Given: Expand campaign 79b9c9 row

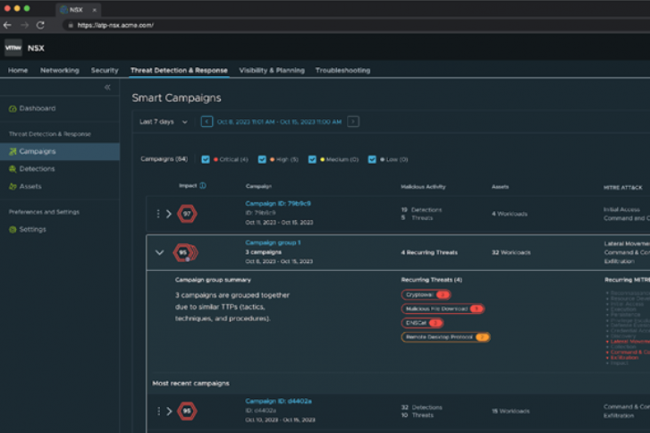Looking at the screenshot, I should (169, 213).
